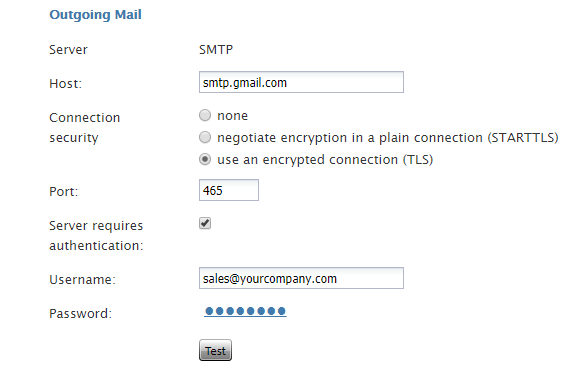Click the Port field showing 465

point(229,190)
